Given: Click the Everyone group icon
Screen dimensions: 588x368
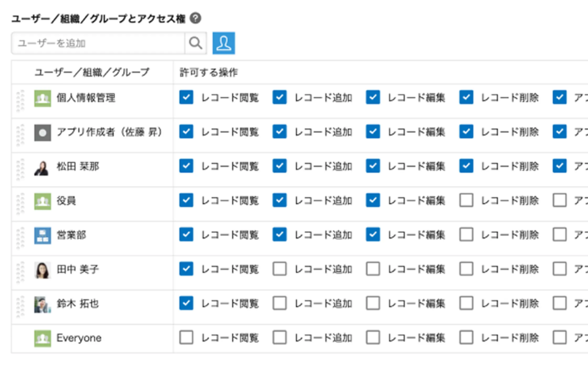Looking at the screenshot, I should 43,338.
